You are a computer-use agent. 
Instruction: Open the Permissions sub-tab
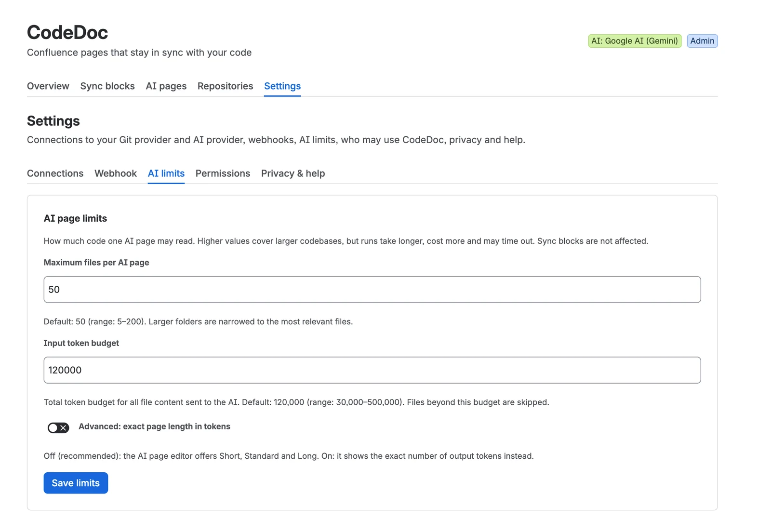[223, 173]
